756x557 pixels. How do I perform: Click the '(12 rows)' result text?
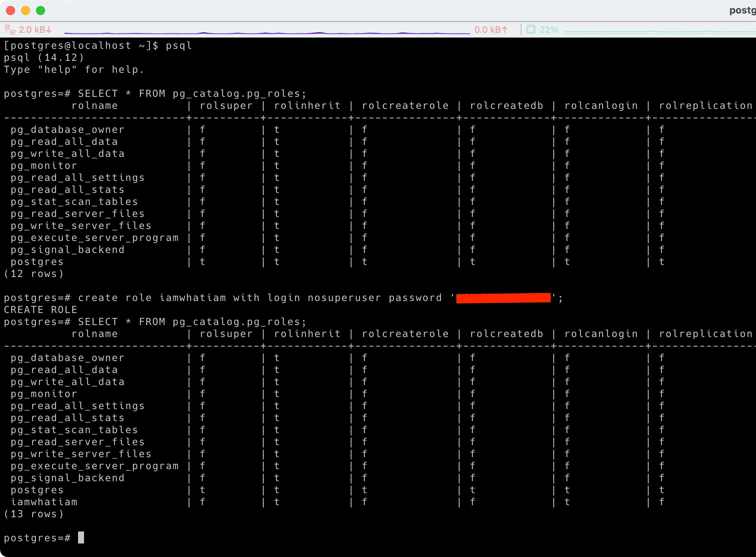(x=34, y=274)
